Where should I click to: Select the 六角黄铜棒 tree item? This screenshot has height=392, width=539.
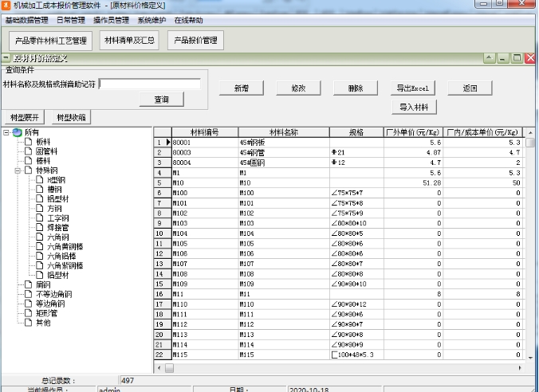click(65, 247)
